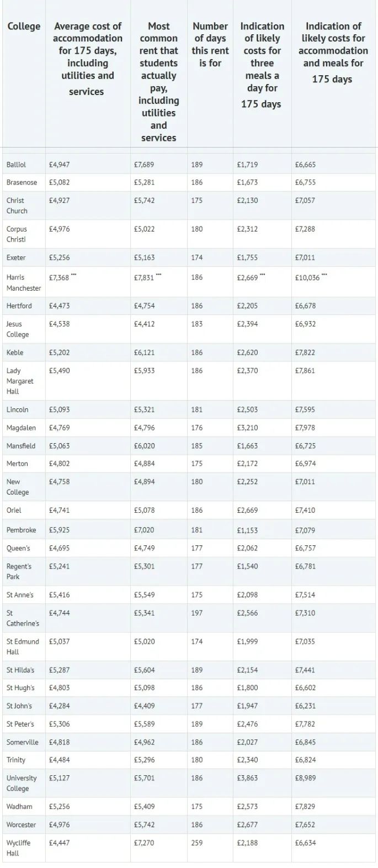Select the Balliol college row name
The height and width of the screenshot is (868, 378).
[x=16, y=165]
